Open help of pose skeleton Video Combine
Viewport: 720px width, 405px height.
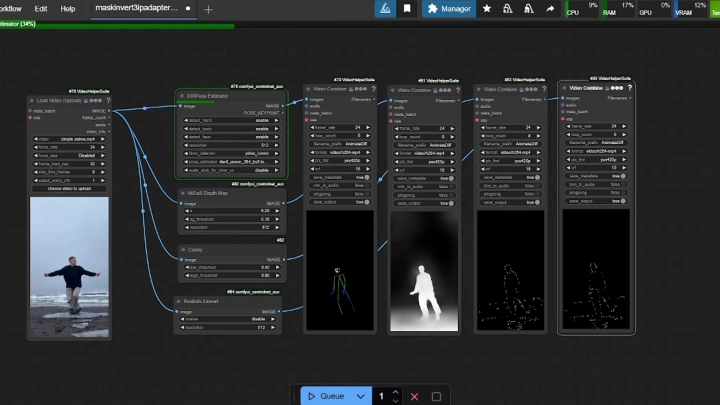click(373, 89)
